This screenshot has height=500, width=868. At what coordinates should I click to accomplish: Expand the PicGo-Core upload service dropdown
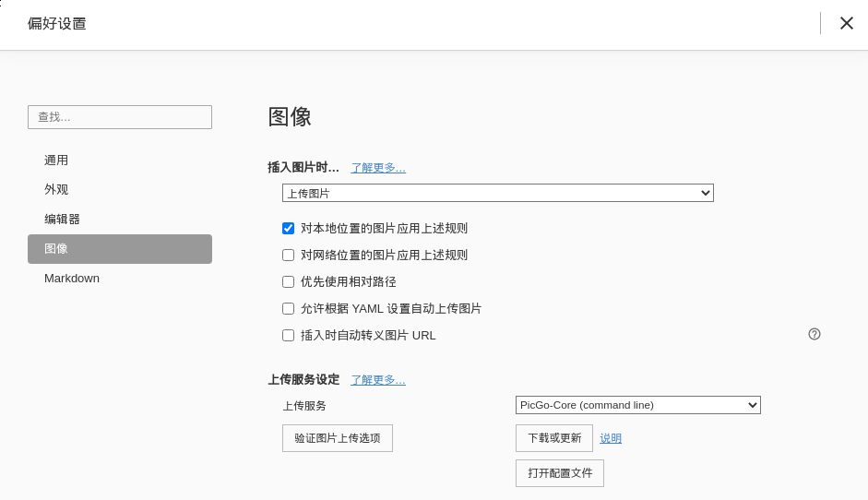[637, 405]
